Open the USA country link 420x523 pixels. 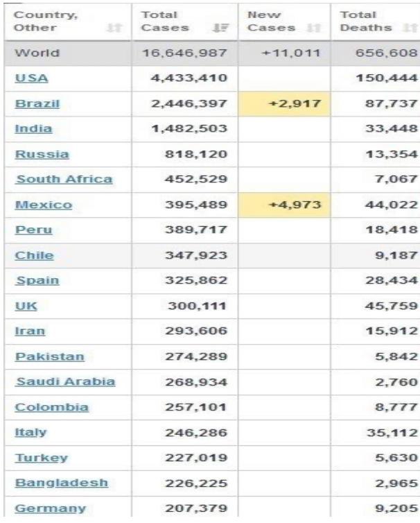pos(32,78)
